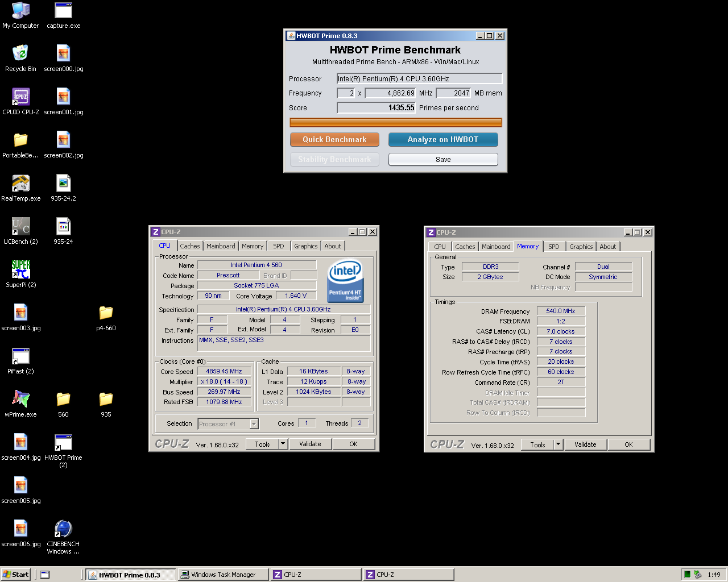The image size is (728, 582).
Task: Open CPU tab in right CPU-Z window
Action: coord(440,247)
